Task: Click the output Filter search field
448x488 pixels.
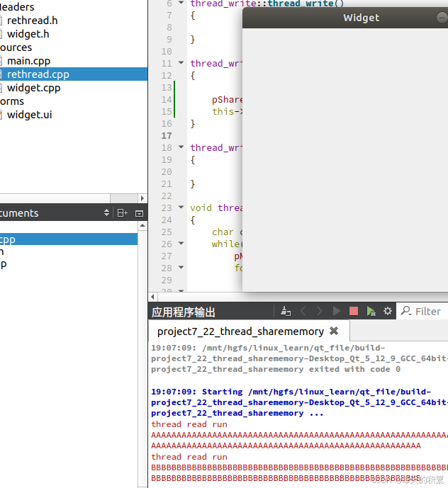Action: point(428,311)
